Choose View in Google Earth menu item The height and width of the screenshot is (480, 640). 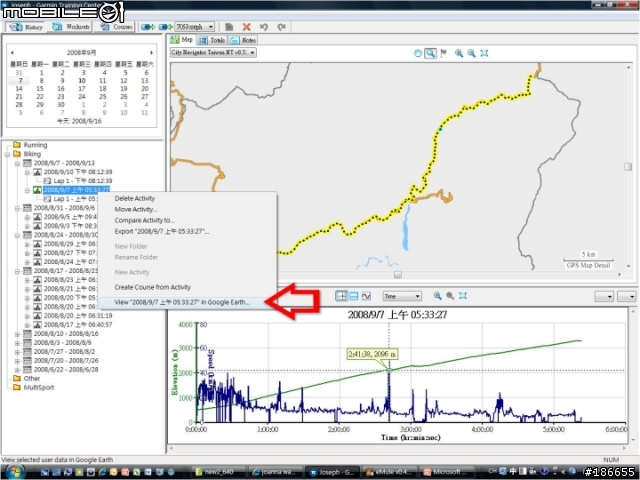coord(182,302)
